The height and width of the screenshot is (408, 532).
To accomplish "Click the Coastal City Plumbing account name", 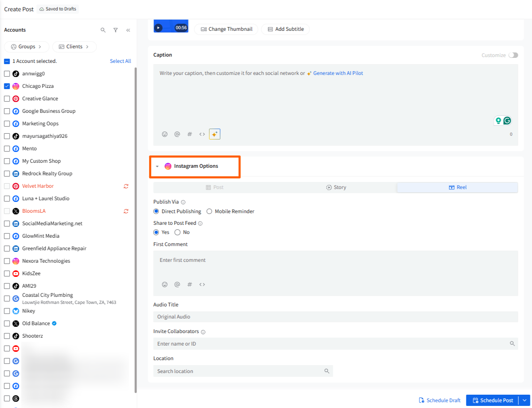I will tap(47, 295).
